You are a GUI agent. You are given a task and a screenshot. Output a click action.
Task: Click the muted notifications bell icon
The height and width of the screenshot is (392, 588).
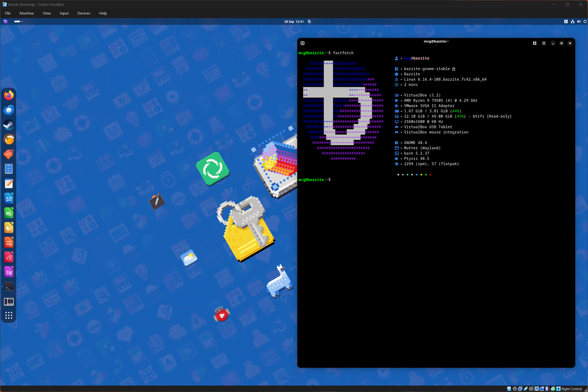click(x=309, y=22)
